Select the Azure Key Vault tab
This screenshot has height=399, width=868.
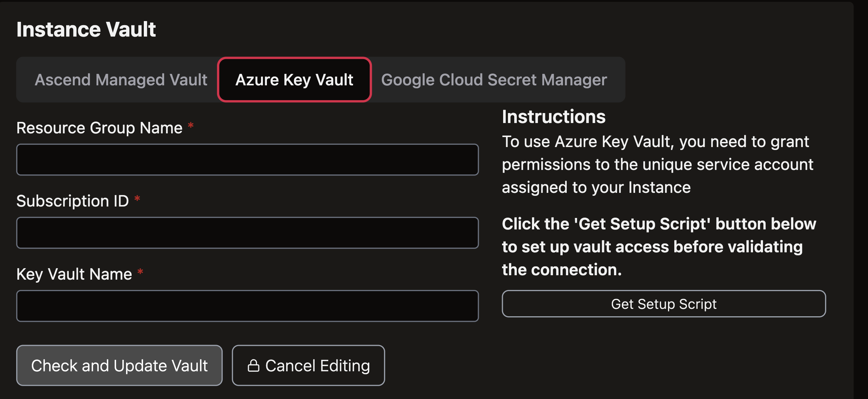(294, 80)
